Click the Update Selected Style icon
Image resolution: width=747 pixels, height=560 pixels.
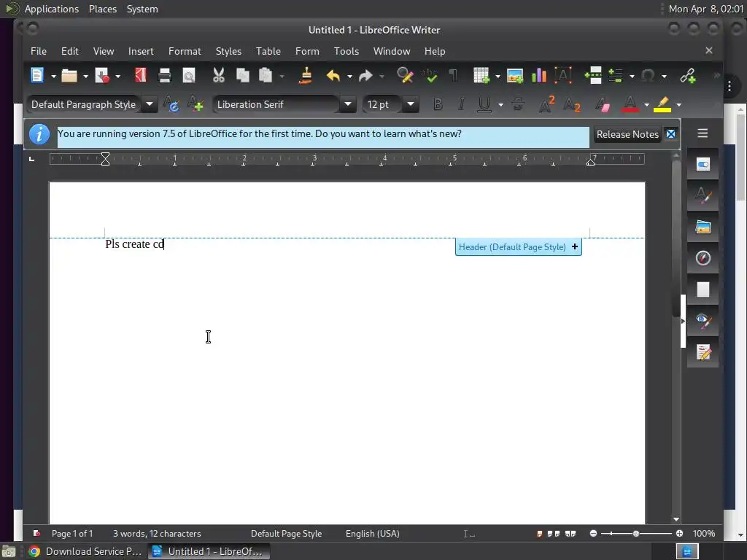tap(171, 104)
